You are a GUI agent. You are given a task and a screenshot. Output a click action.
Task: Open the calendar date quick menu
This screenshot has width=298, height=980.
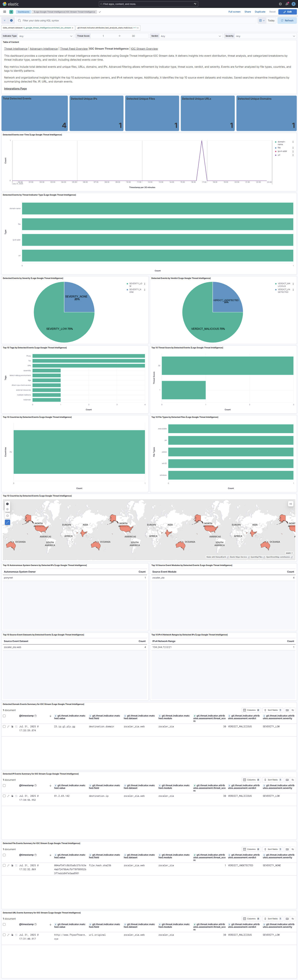[261, 21]
